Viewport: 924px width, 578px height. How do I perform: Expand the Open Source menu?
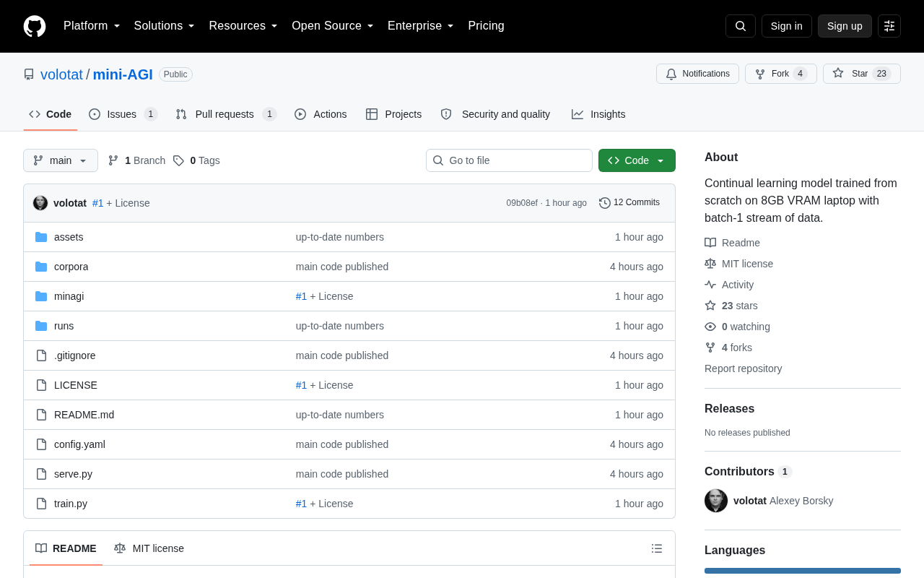333,26
